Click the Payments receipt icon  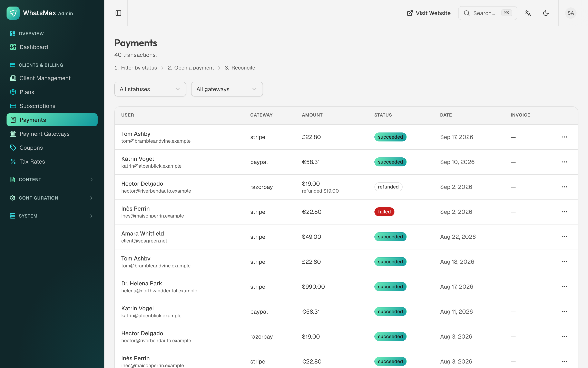(13, 120)
